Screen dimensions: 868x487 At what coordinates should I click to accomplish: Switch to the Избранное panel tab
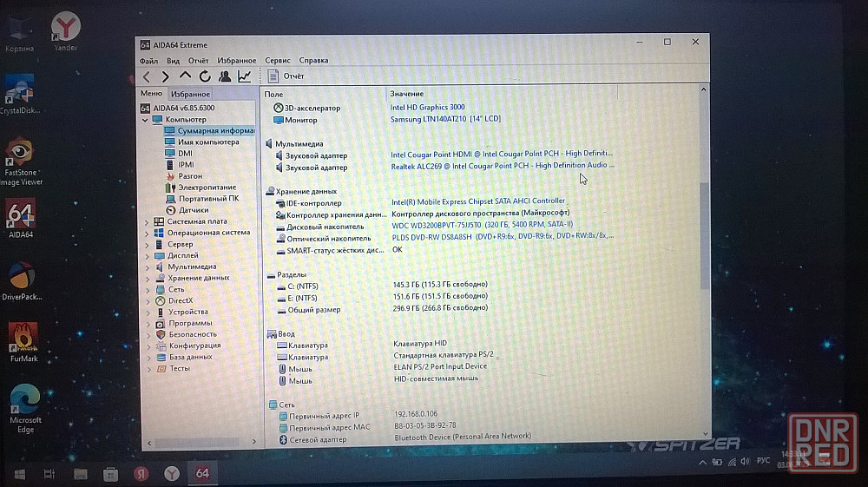click(190, 94)
